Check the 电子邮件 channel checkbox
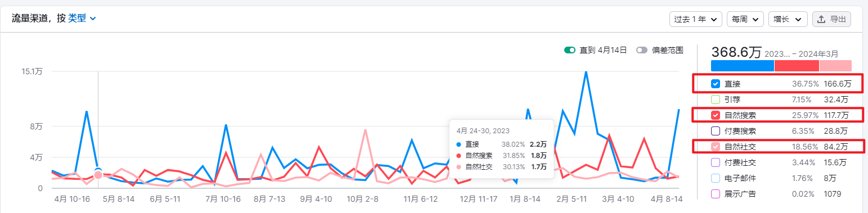The image size is (868, 213). pos(716,178)
